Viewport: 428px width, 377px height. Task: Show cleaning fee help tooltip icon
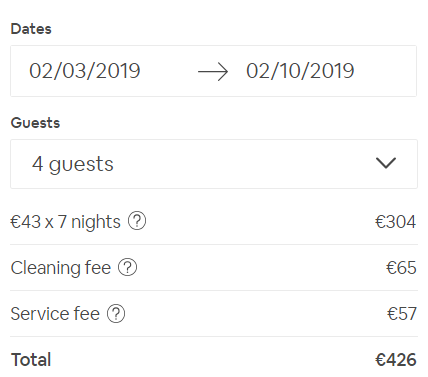(128, 267)
